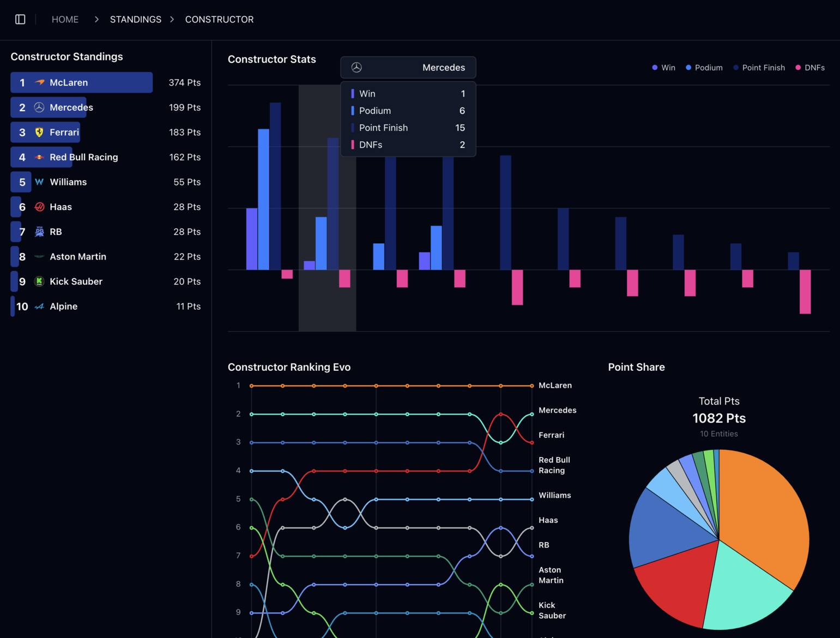This screenshot has width=840, height=638.
Task: Click chevron between HOME and STANDINGS
Action: (96, 20)
